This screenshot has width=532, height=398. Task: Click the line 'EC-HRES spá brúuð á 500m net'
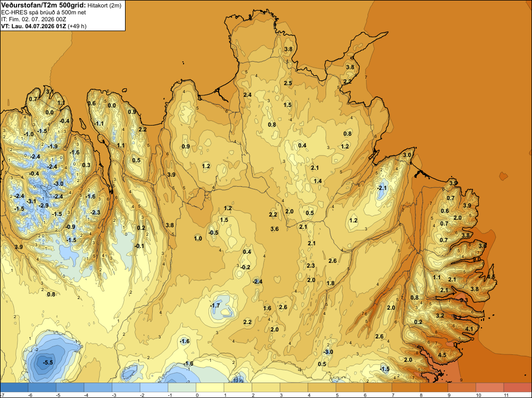click(44, 13)
